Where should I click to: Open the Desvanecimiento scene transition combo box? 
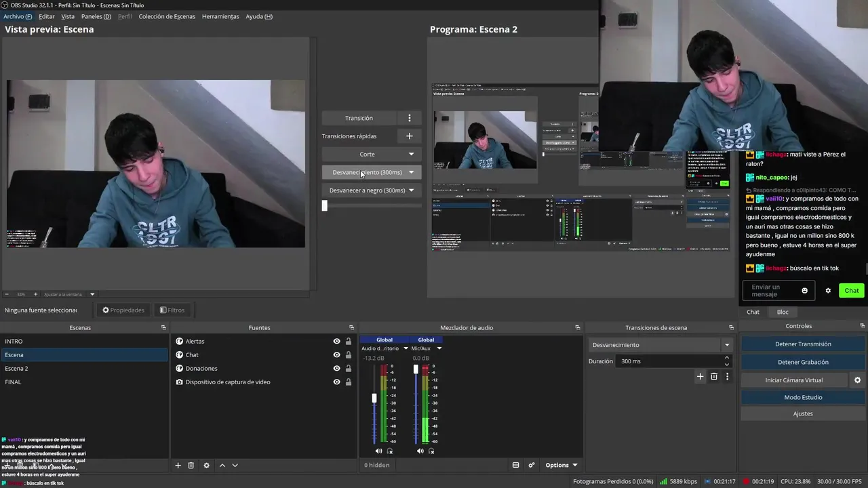660,345
